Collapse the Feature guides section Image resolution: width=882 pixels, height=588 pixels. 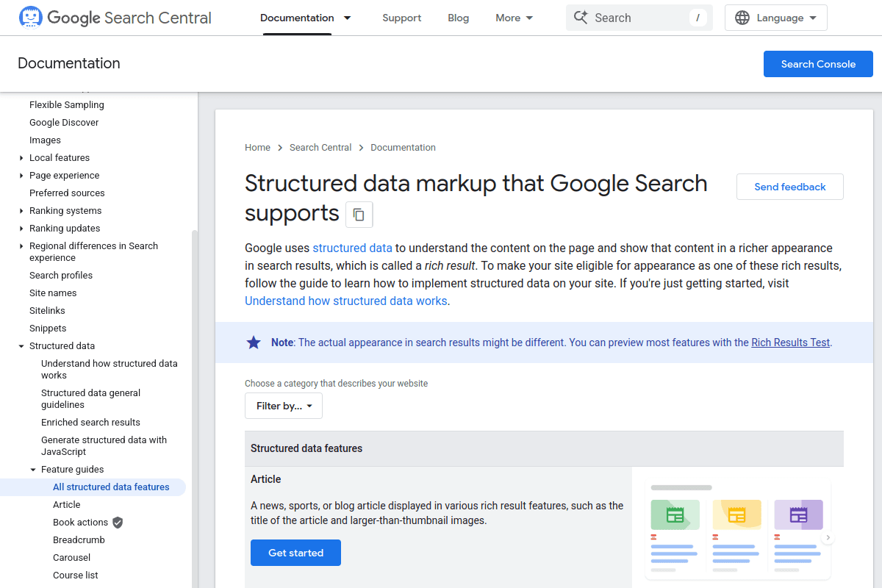coord(33,470)
